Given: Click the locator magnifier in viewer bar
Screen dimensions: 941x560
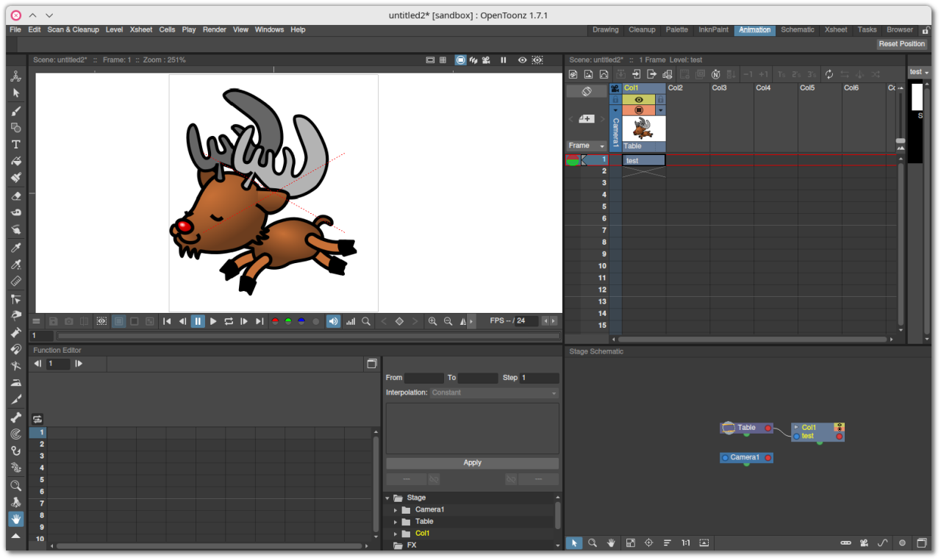Looking at the screenshot, I should (366, 321).
